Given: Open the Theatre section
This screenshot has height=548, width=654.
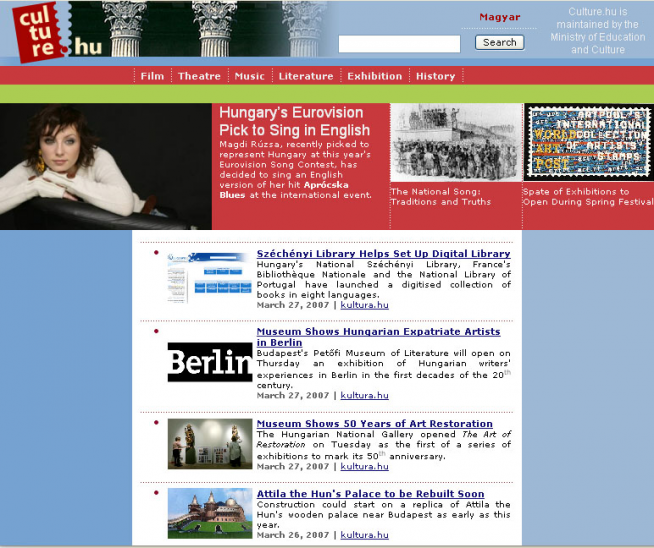Looking at the screenshot, I should click(199, 76).
